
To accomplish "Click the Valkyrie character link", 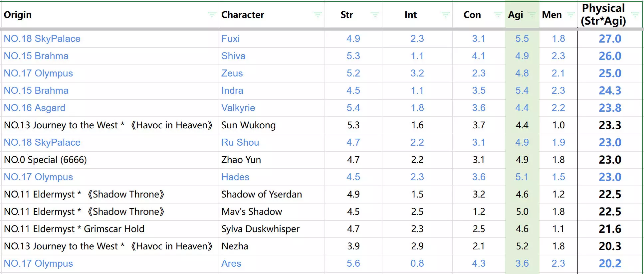I will [x=238, y=108].
